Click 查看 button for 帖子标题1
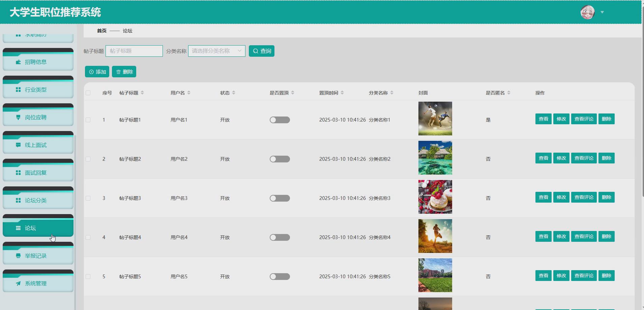Image resolution: width=644 pixels, height=310 pixels. (544, 119)
